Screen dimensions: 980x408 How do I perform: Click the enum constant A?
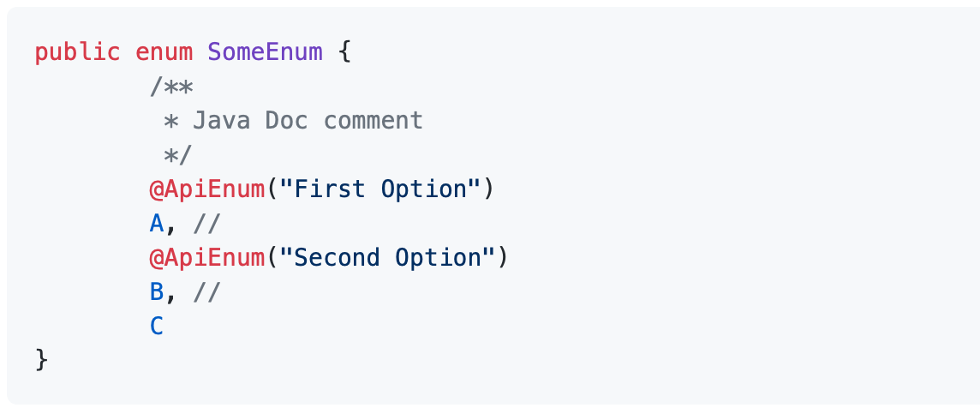[157, 224]
